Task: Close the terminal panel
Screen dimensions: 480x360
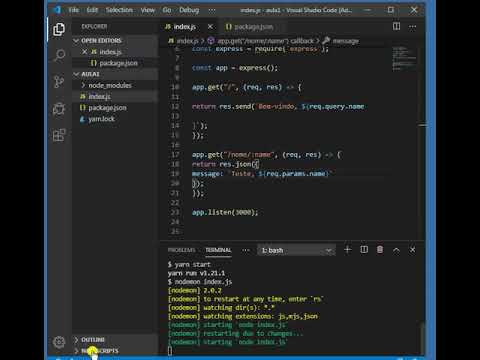Action: click(413, 250)
